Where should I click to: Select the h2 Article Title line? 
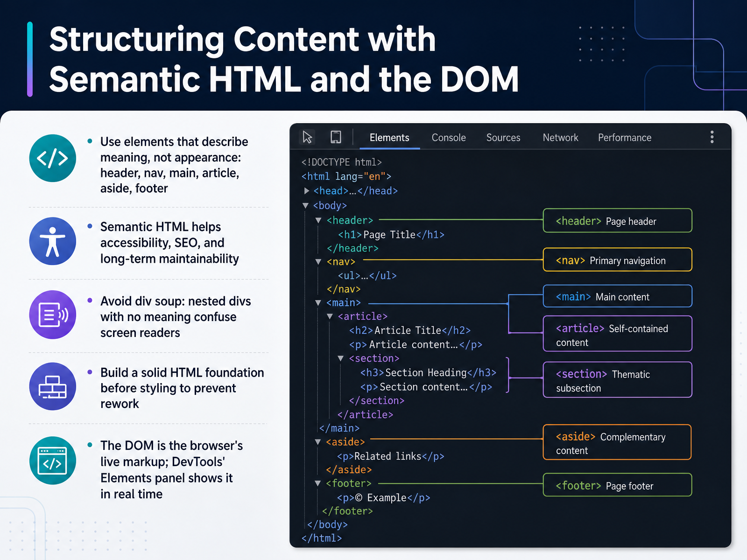click(410, 330)
